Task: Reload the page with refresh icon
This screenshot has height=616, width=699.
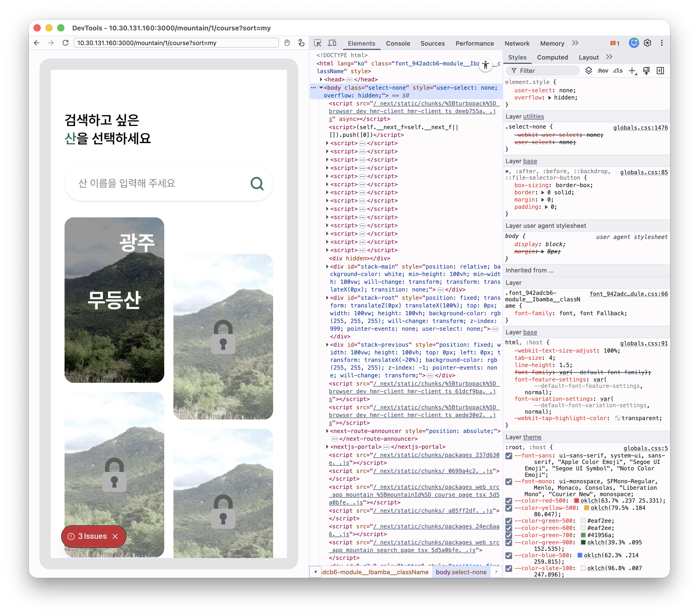Action: coord(66,43)
